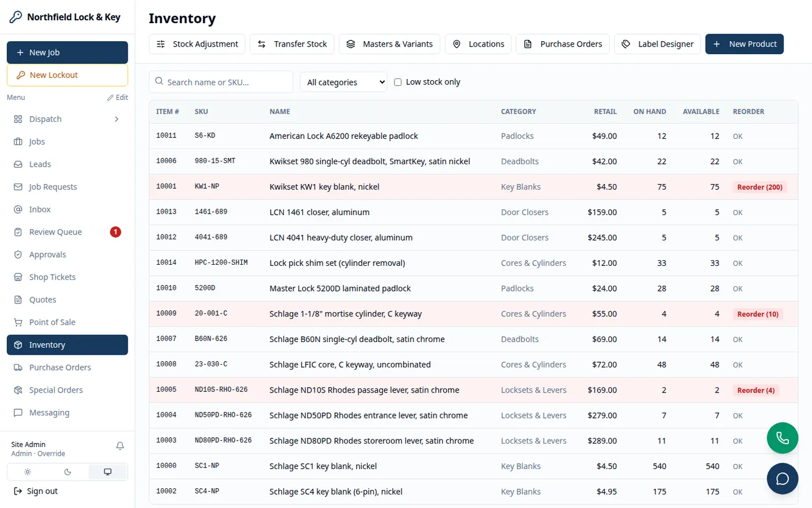Click the New Job button
Image resolution: width=812 pixels, height=508 pixels.
(67, 52)
